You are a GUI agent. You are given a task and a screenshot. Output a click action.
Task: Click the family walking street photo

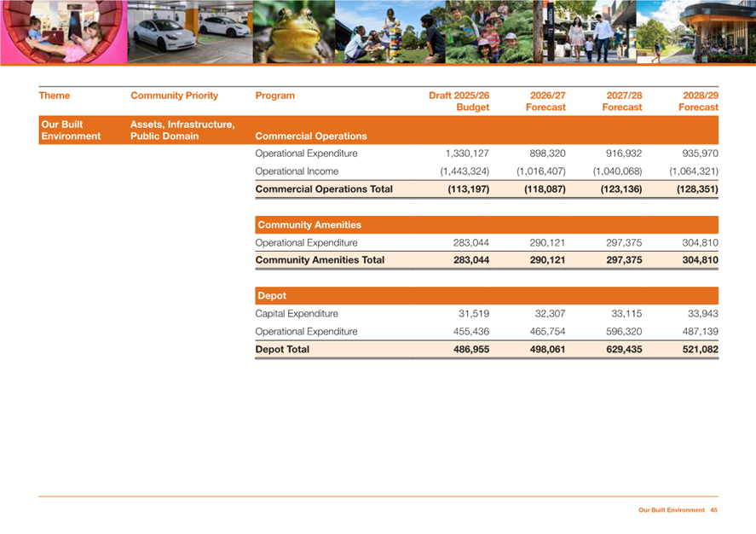coord(585,32)
